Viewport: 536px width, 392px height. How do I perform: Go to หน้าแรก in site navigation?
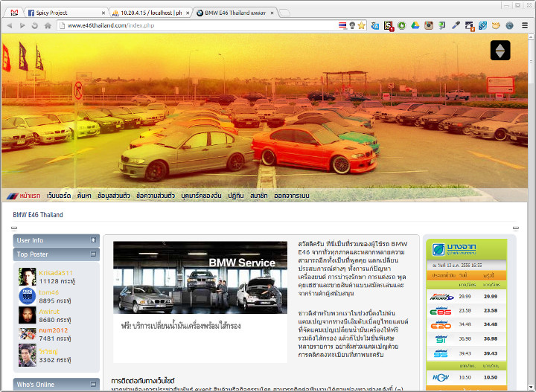[30, 196]
